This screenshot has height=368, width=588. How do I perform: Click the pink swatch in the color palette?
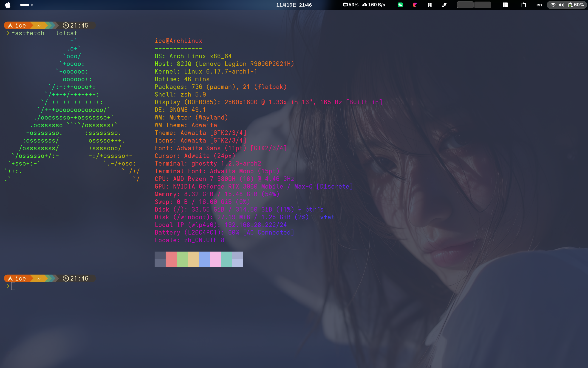pyautogui.click(x=215, y=259)
